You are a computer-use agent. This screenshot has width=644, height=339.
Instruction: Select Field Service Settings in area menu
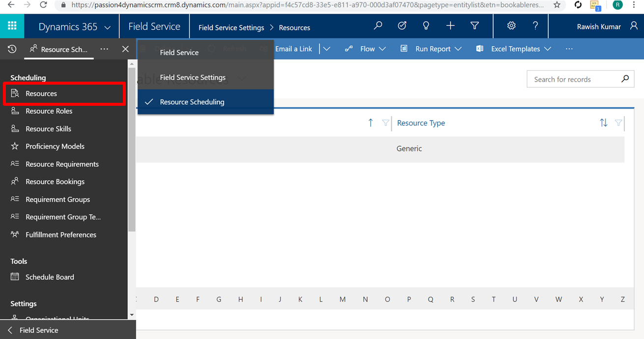pyautogui.click(x=193, y=77)
